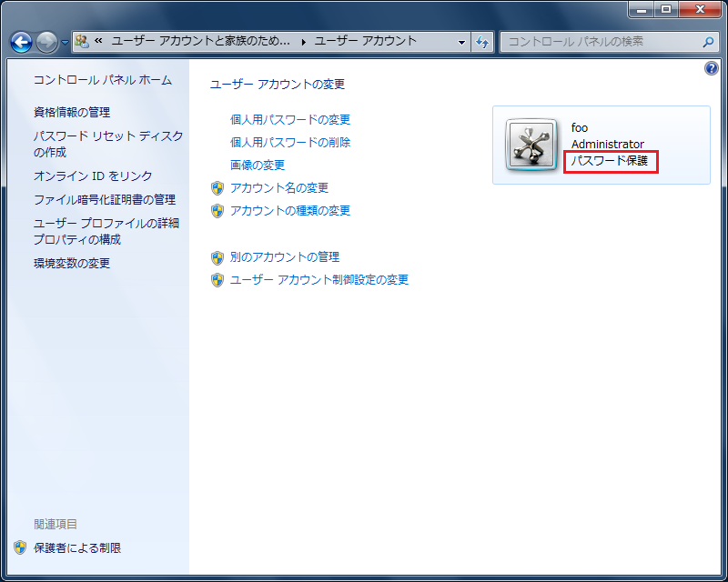This screenshot has height=582, width=728.
Task: Expand the address bar history dropdown
Action: 462,42
